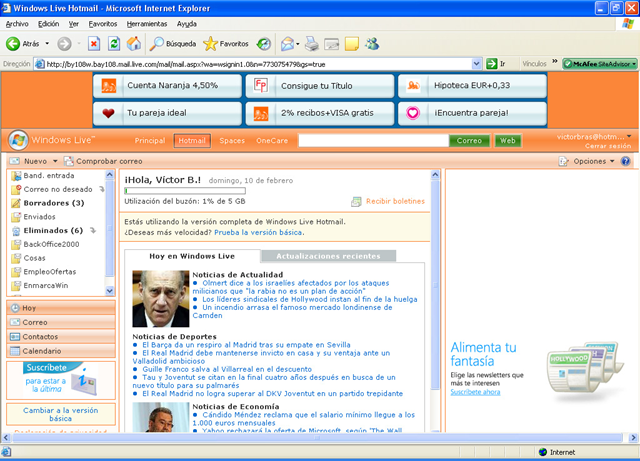Screen dimensions: 640x461
Task: Open the Herramientas menu
Action: pyautogui.click(x=147, y=24)
